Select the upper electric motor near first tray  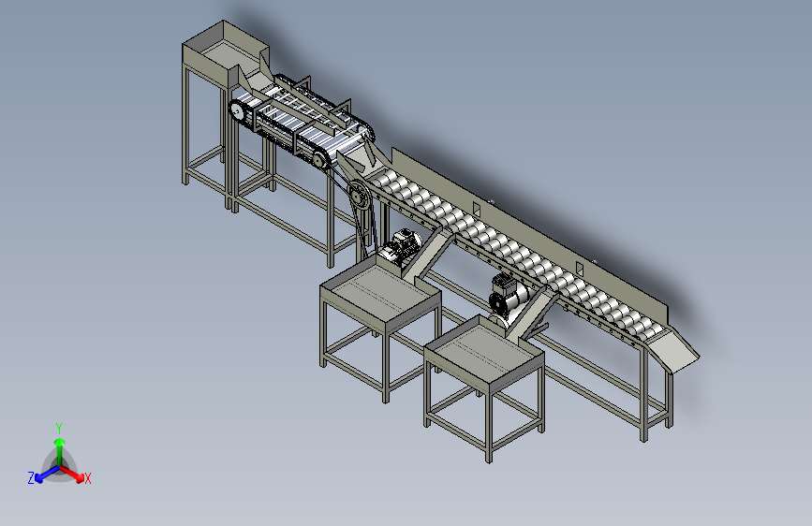coord(400,246)
